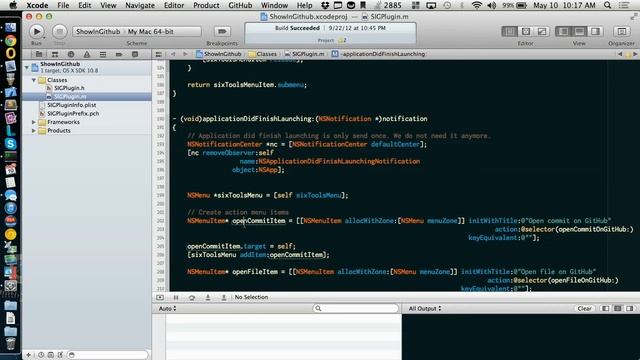Viewport: 640px width, 360px height.
Task: Select the Standard editor mode
Action: point(509,31)
